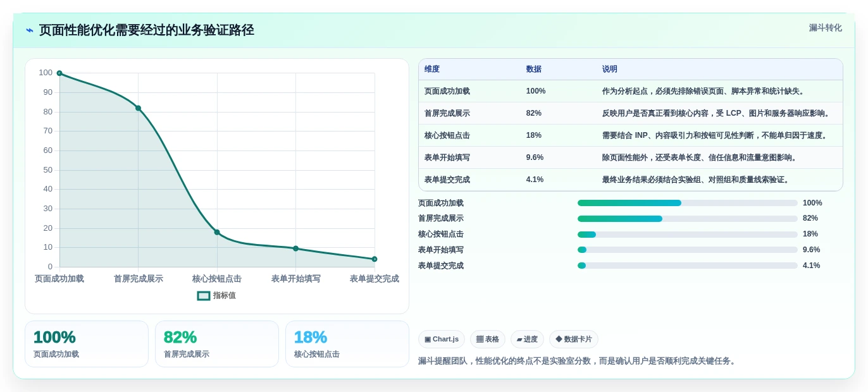This screenshot has height=392, width=868.
Task: Click the 9.6% value in the table
Action: (535, 157)
